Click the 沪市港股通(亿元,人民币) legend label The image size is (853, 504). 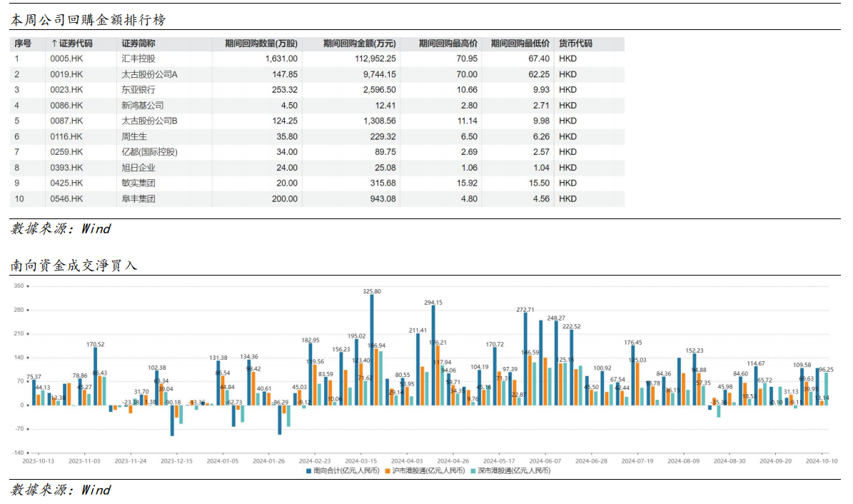coord(428,470)
